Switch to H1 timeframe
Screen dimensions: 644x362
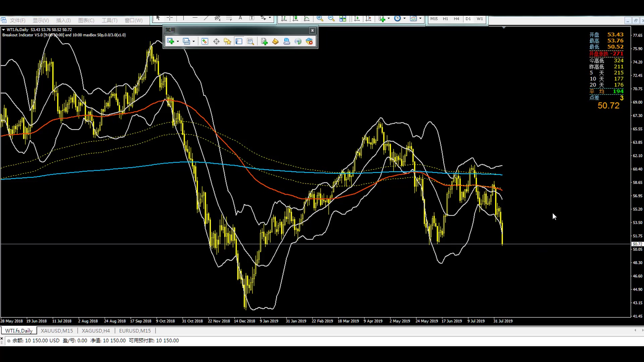445,19
